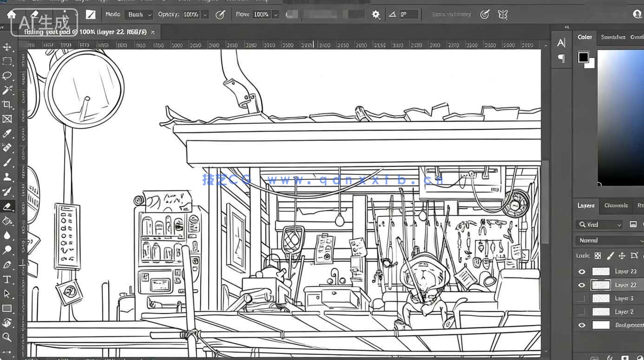Image resolution: width=644 pixels, height=360 pixels.
Task: Choose the Crop tool
Action: [7, 104]
